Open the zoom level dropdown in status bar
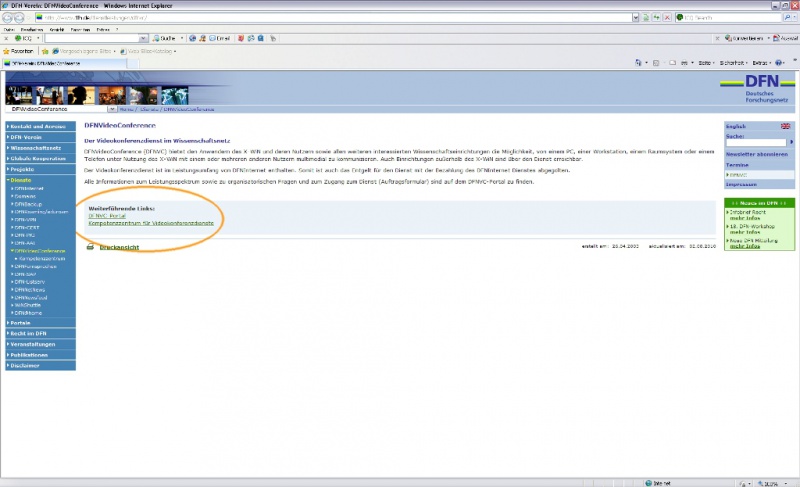 click(x=786, y=483)
